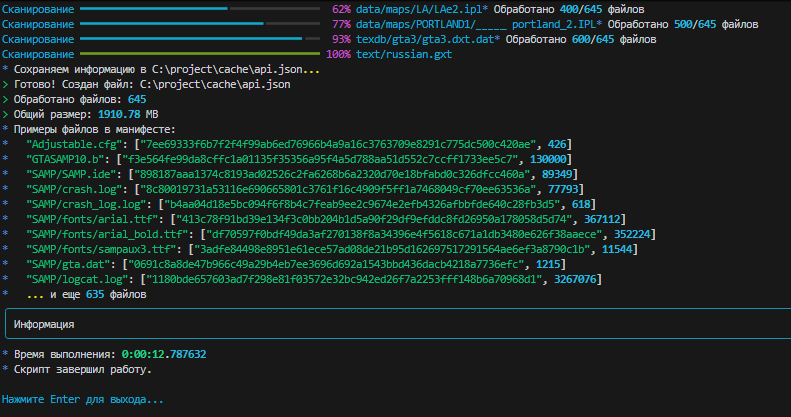Click the execution time 0:00:12.787632

click(164, 354)
